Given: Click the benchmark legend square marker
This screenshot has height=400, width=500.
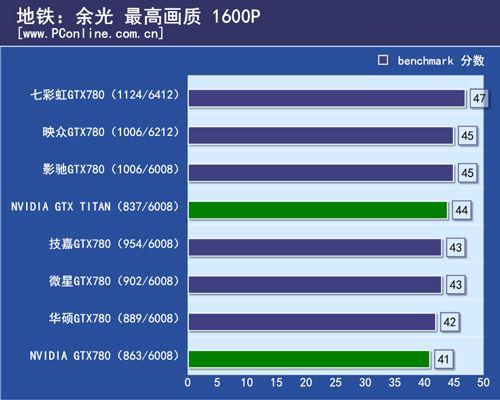Looking at the screenshot, I should click(x=383, y=60).
